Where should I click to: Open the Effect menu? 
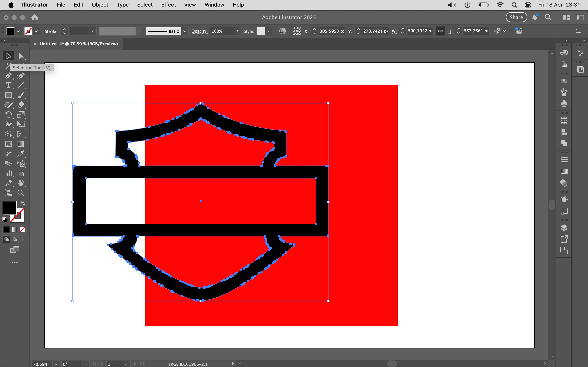click(x=168, y=5)
